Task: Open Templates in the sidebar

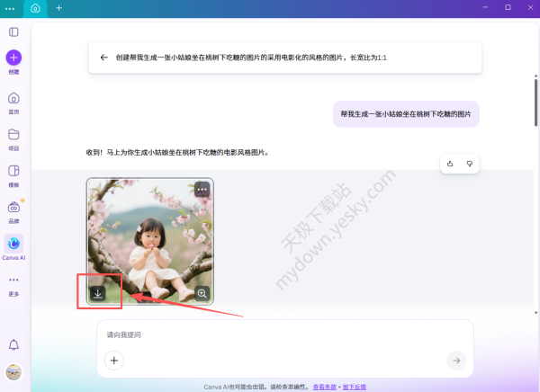Action: pyautogui.click(x=13, y=172)
